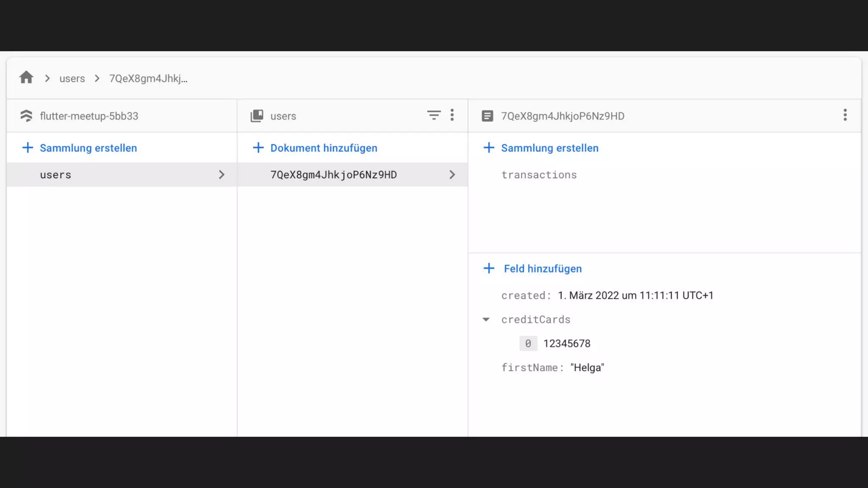Click truncated 7QeX8gm4Jhkj… breadcrumb item

148,78
